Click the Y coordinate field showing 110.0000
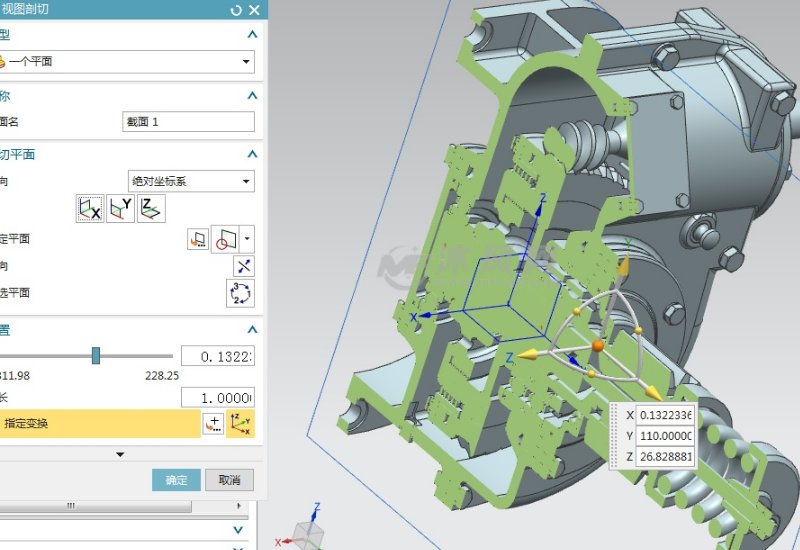Image resolution: width=800 pixels, height=550 pixels. pos(665,436)
